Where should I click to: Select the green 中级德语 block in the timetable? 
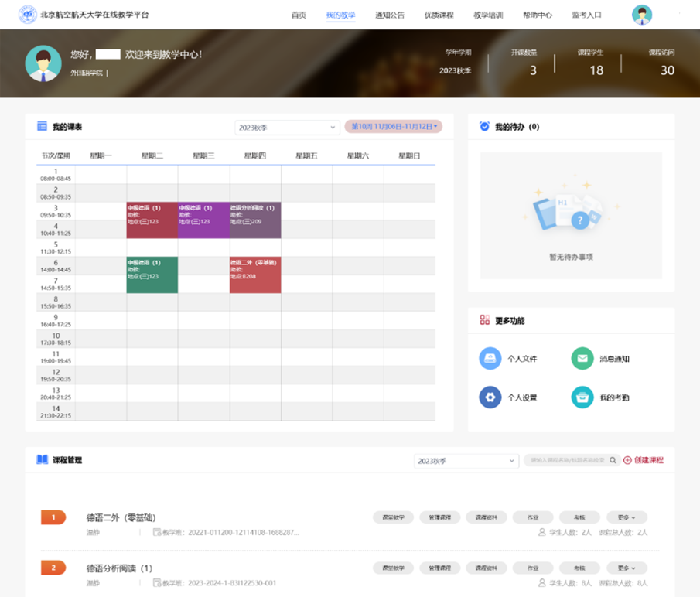[x=152, y=275]
